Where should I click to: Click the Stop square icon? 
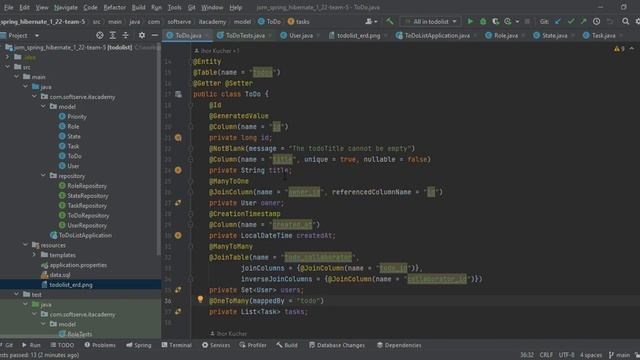tap(527, 22)
